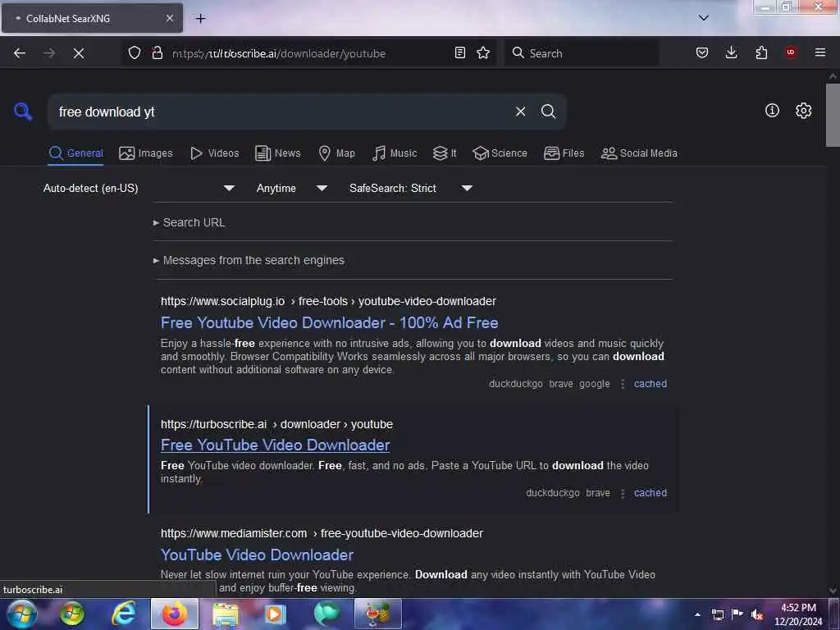This screenshot has height=630, width=840.
Task: Open Pocket save icon in toolbar
Action: point(702,52)
